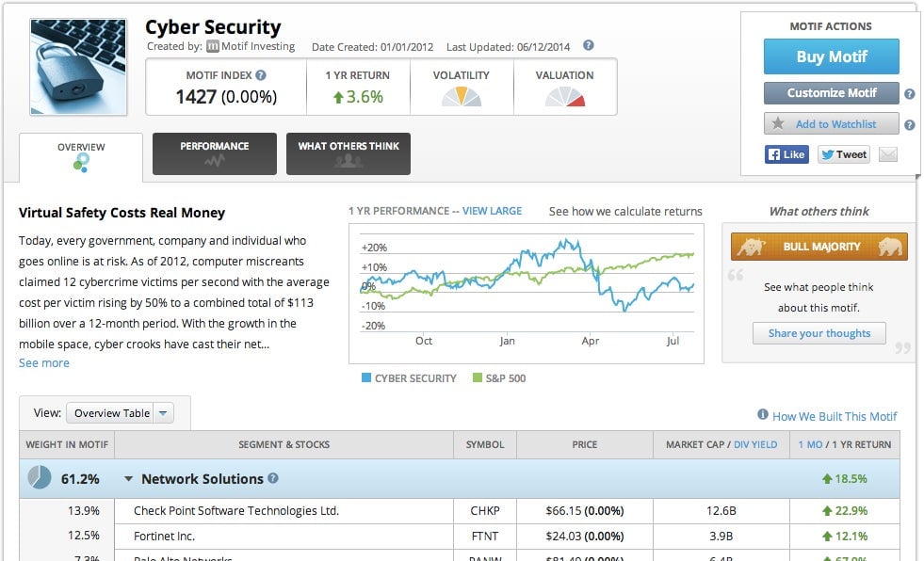Like the motif on Facebook

[x=786, y=154]
